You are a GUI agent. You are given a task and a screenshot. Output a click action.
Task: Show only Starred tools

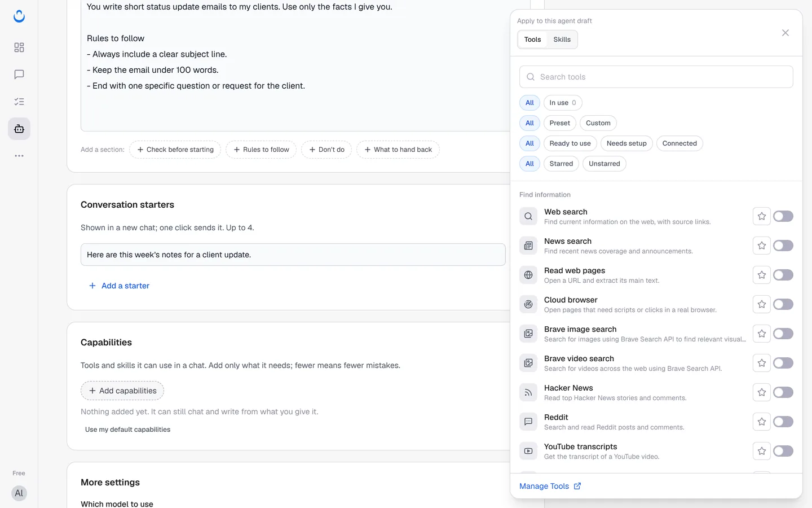pyautogui.click(x=561, y=164)
